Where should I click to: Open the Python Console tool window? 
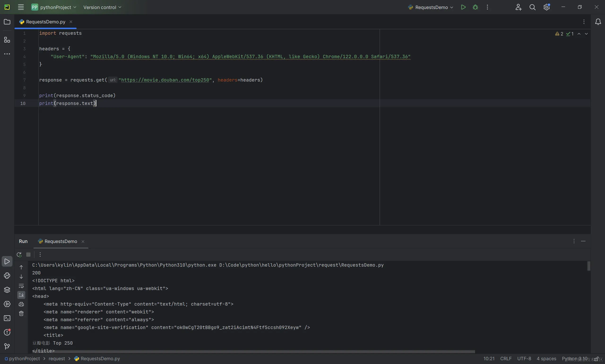[7, 276]
